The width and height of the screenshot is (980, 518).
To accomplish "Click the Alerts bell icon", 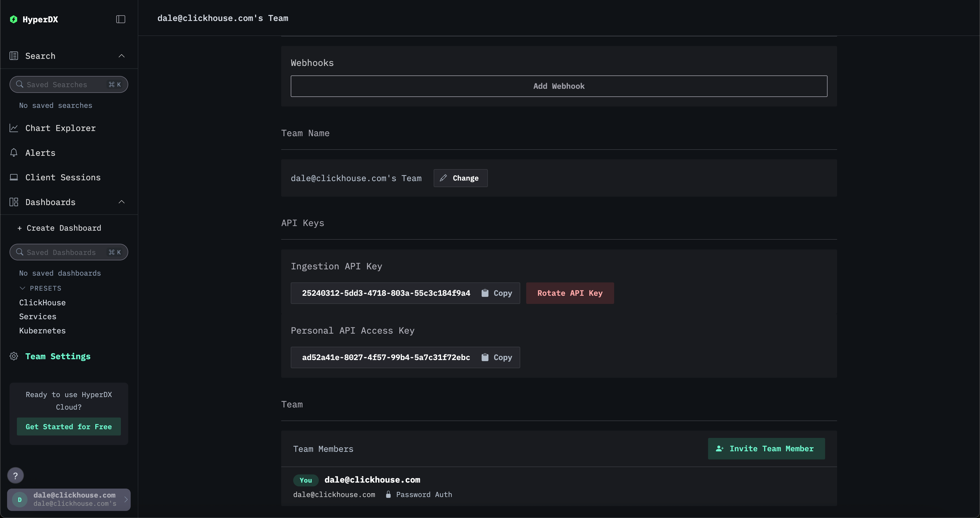I will [14, 153].
